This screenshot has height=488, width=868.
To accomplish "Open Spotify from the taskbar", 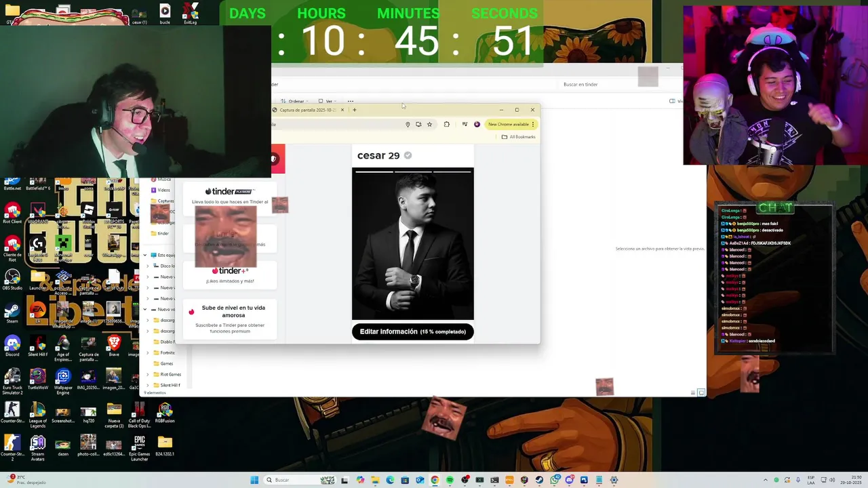I will tap(450, 480).
